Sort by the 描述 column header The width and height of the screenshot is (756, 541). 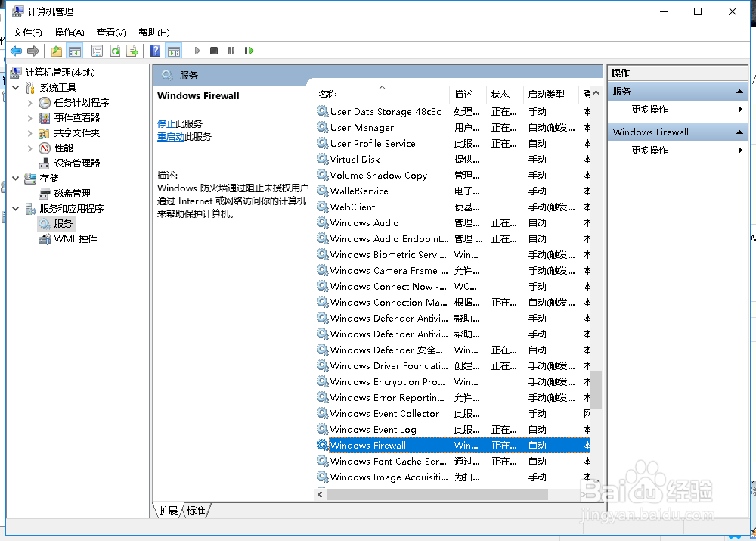click(469, 94)
